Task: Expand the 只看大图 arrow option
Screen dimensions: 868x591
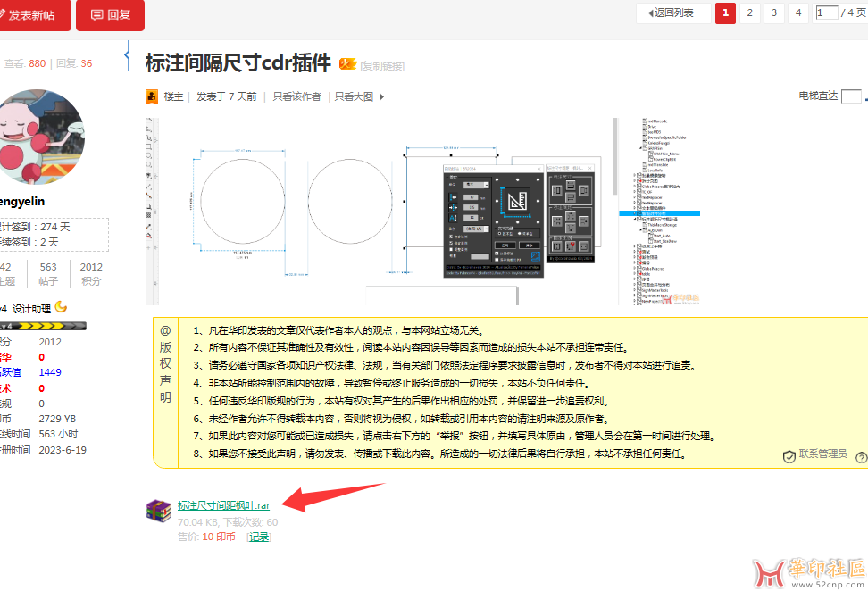Action: click(380, 96)
